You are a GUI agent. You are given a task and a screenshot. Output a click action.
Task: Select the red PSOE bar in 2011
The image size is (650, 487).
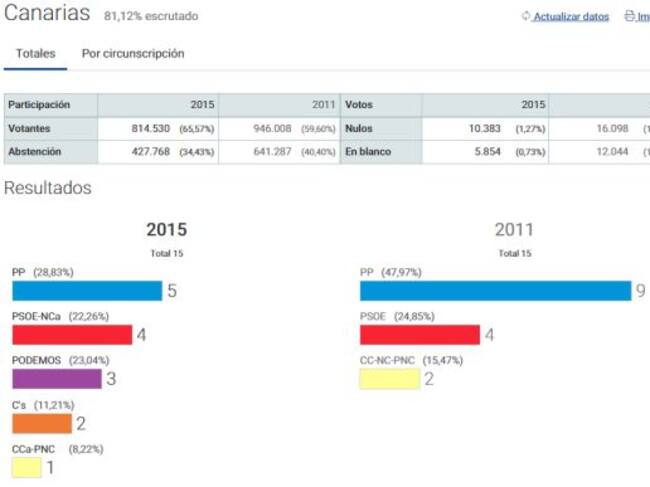coord(419,335)
